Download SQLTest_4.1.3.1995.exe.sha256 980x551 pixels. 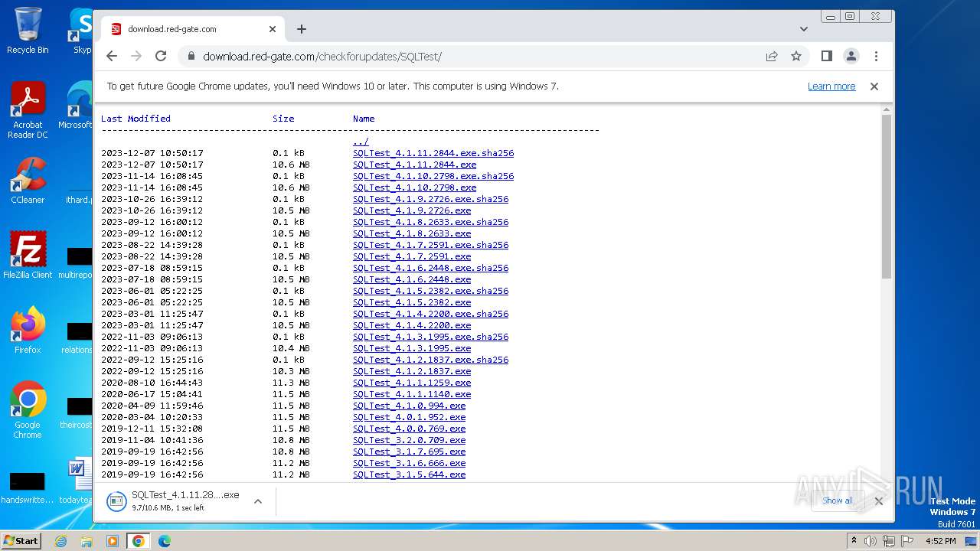tap(430, 337)
